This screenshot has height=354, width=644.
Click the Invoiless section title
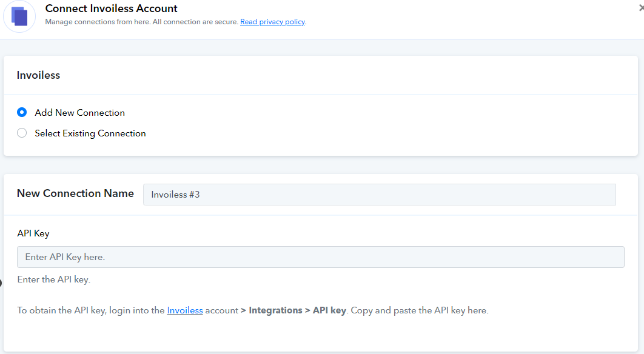pyautogui.click(x=38, y=75)
